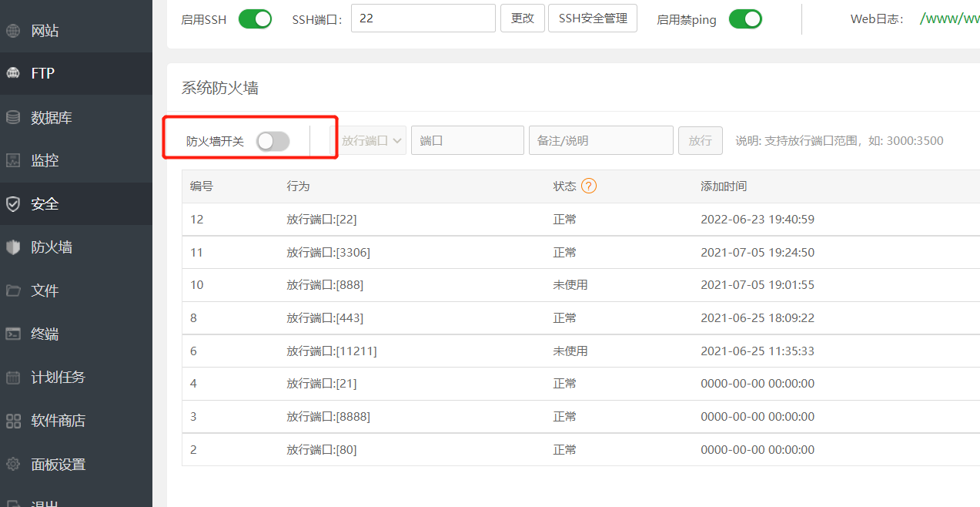Click the shield-check icon beside 安全
This screenshot has width=980, height=507.
(x=13, y=204)
